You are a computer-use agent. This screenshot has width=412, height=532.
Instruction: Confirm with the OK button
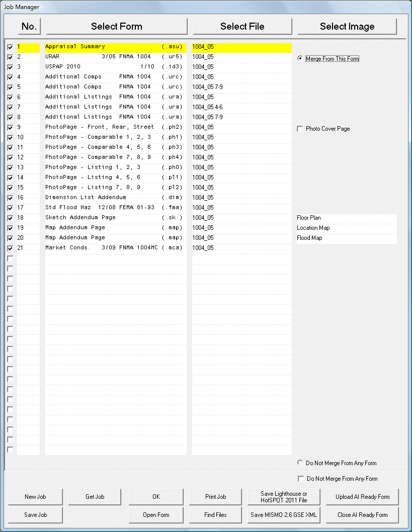pyautogui.click(x=156, y=497)
